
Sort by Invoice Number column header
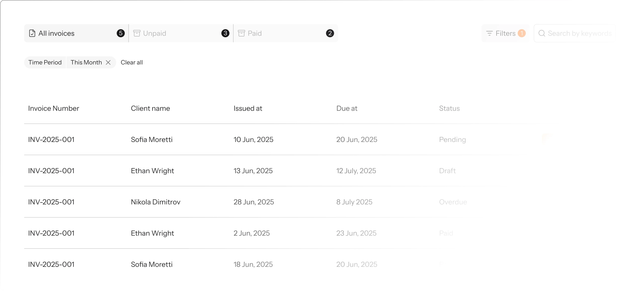click(x=54, y=108)
